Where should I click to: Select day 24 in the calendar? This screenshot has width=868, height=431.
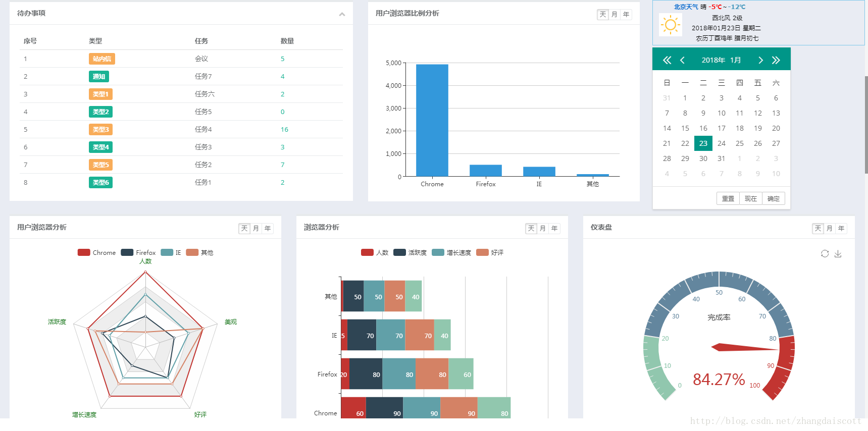[x=722, y=143]
